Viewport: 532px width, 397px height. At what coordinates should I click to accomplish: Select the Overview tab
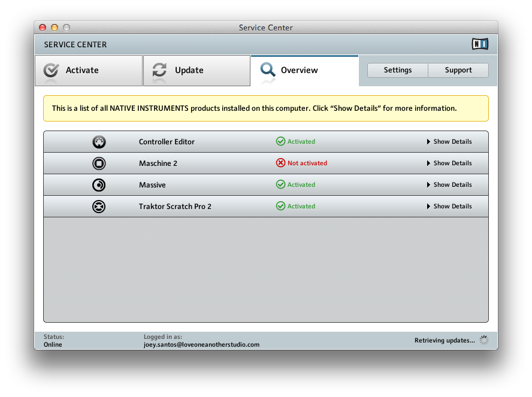point(304,71)
